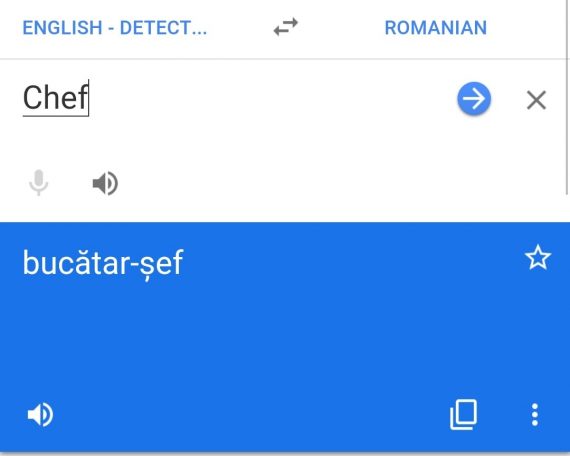Click the translated text bucătar-șef
Screen dimensions: 570x456
click(103, 263)
